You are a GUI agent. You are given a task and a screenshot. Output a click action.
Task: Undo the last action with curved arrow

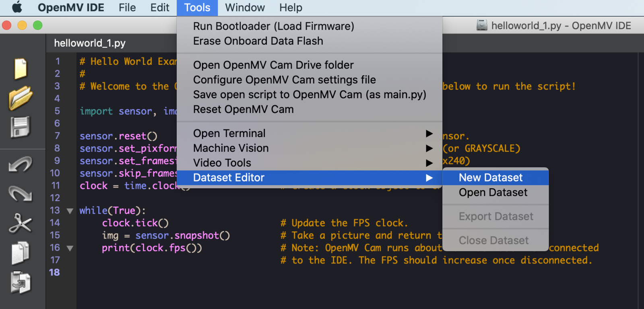coord(21,164)
